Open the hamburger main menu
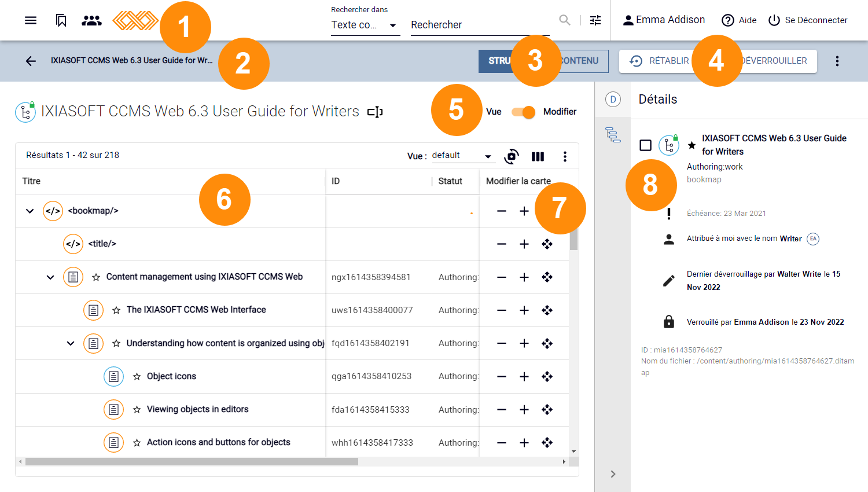This screenshot has height=492, width=868. click(31, 20)
